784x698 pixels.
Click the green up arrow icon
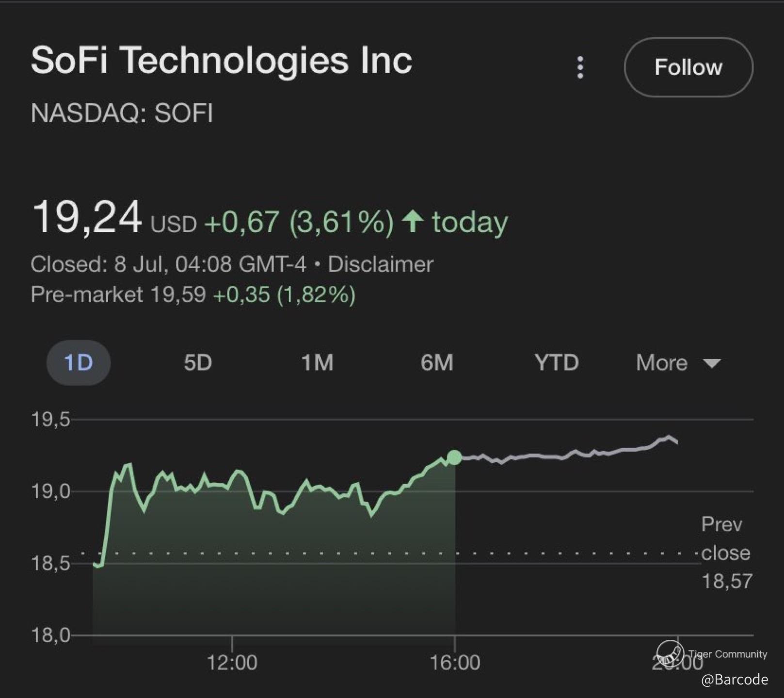(413, 221)
